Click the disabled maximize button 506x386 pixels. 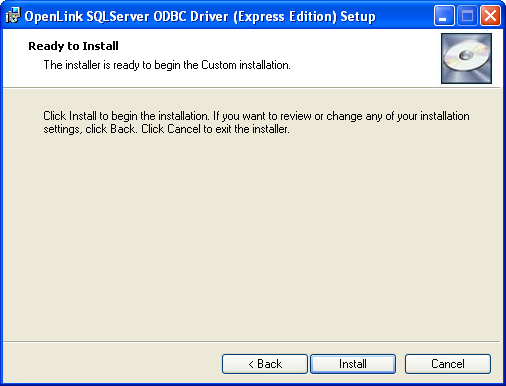(x=467, y=16)
